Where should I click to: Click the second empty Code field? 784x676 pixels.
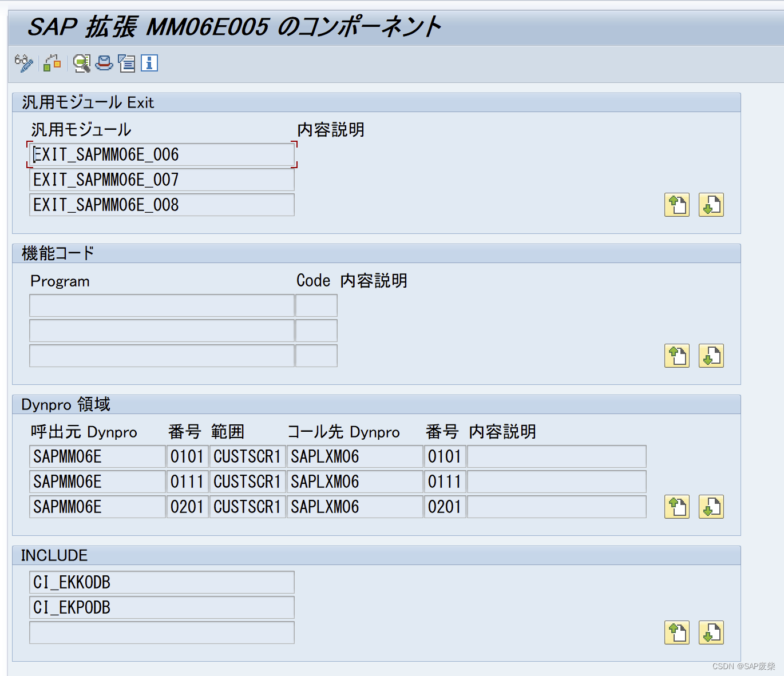316,331
